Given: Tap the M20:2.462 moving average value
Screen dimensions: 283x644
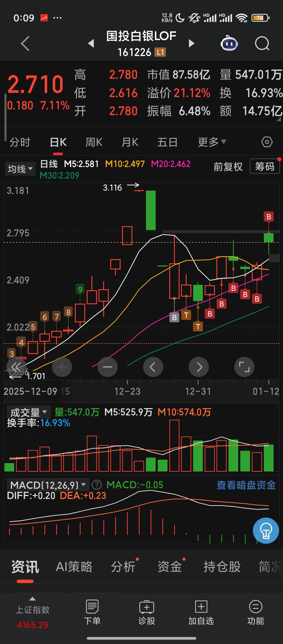Looking at the screenshot, I should pos(171,164).
